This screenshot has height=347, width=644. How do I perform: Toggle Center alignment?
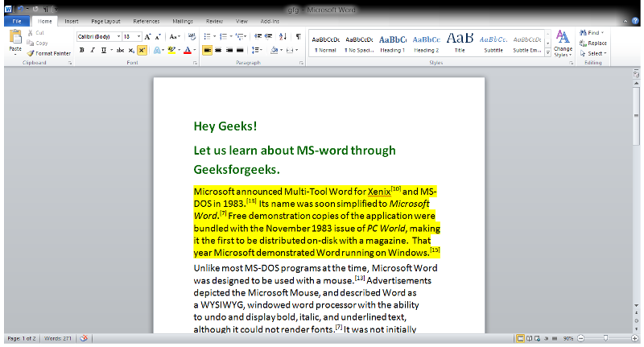click(x=218, y=50)
